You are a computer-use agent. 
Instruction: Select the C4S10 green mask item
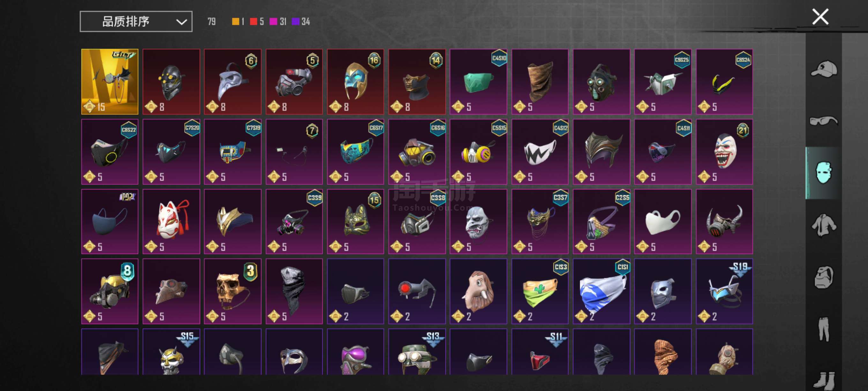click(x=478, y=82)
